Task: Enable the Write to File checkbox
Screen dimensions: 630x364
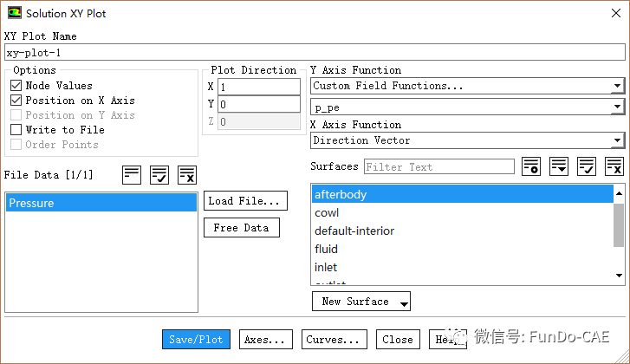Action: point(16,130)
